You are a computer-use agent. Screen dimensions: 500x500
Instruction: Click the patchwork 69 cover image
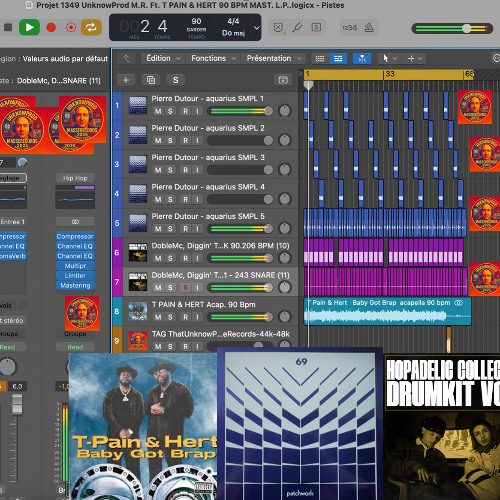[300, 424]
